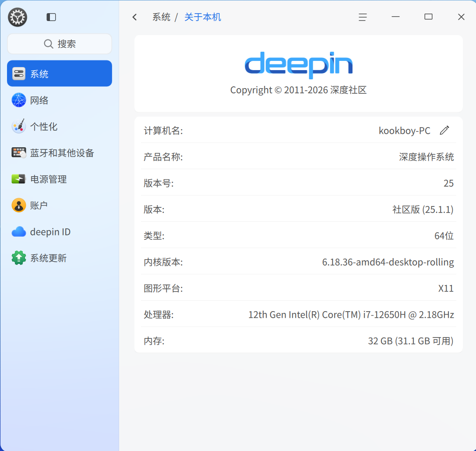The image size is (476, 451).
Task: Edit computer name with pencil icon
Action: [x=444, y=130]
